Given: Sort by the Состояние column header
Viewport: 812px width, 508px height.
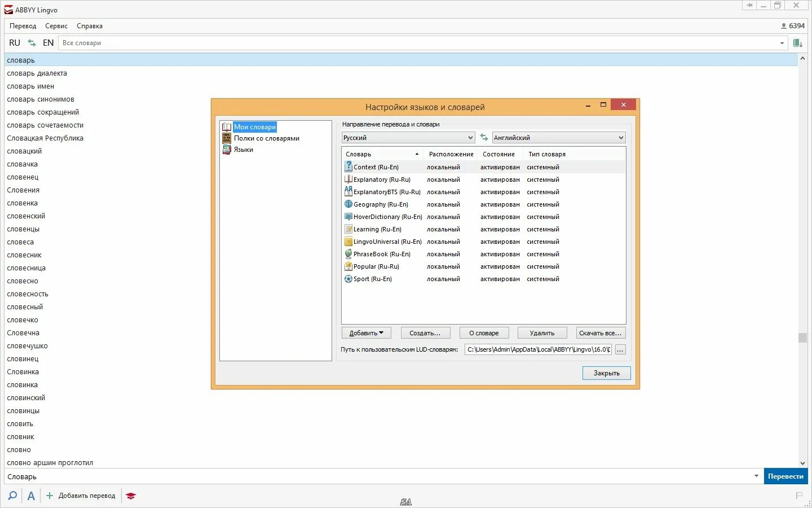Looking at the screenshot, I should pos(498,154).
